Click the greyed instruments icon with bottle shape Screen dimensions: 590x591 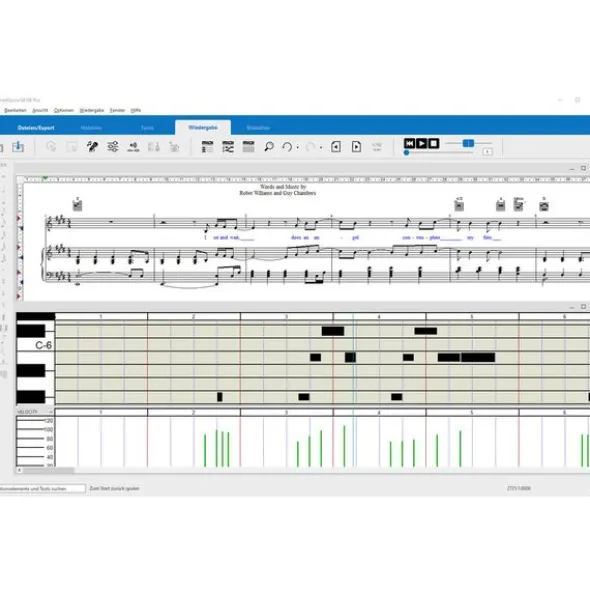(153, 147)
